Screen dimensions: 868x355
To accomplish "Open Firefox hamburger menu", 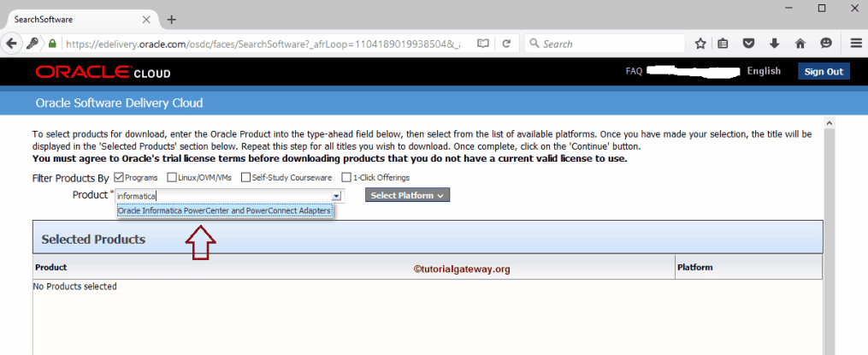I will pos(856,43).
